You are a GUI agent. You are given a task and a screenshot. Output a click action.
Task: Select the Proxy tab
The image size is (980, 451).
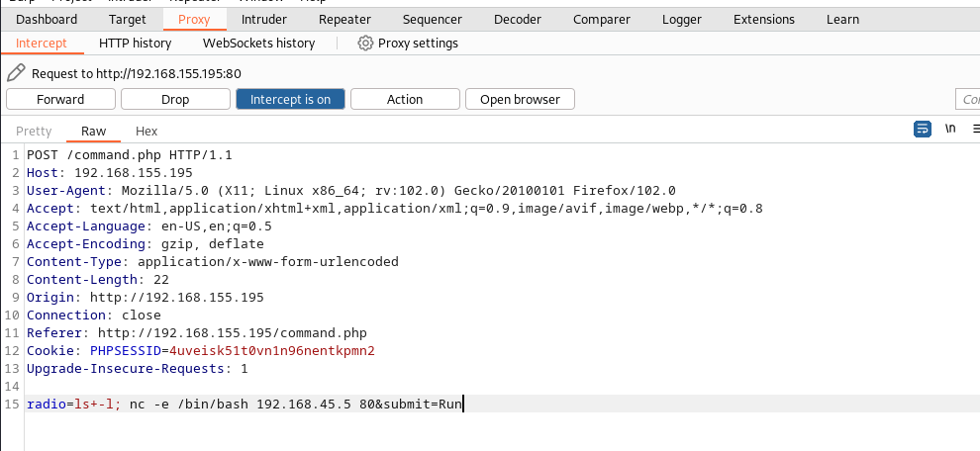click(194, 20)
